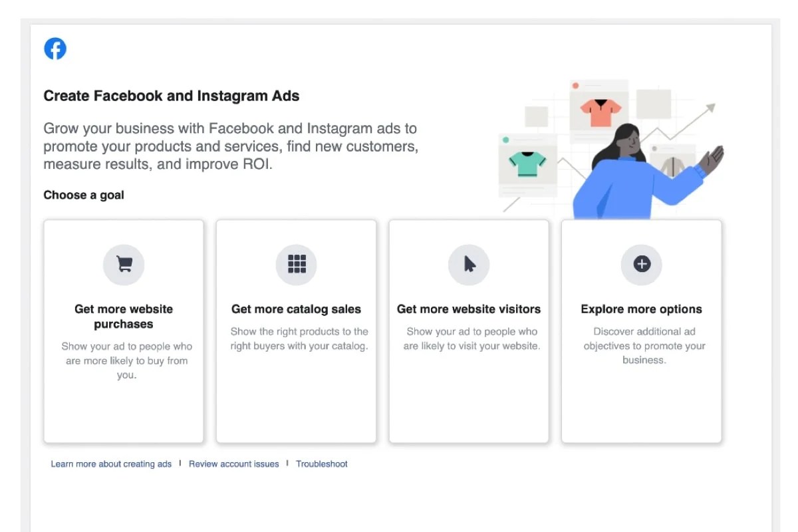Click the Choose a goal label
The width and height of the screenshot is (798, 532).
click(x=83, y=195)
